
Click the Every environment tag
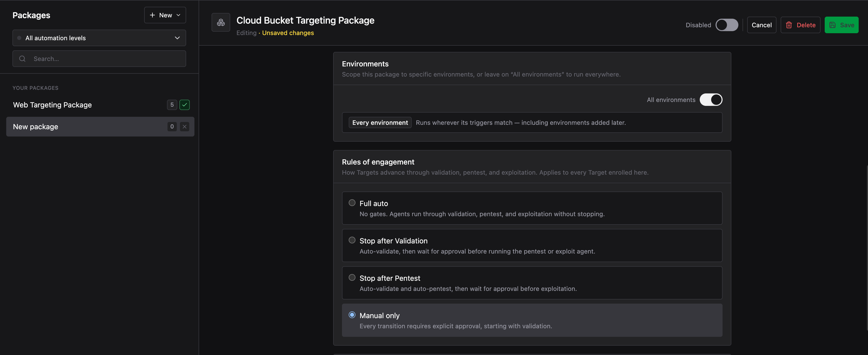tap(380, 123)
